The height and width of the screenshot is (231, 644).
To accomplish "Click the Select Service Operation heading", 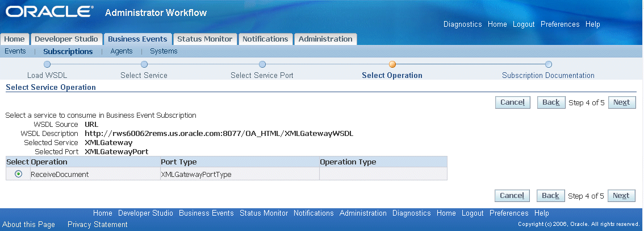I will tap(51, 87).
